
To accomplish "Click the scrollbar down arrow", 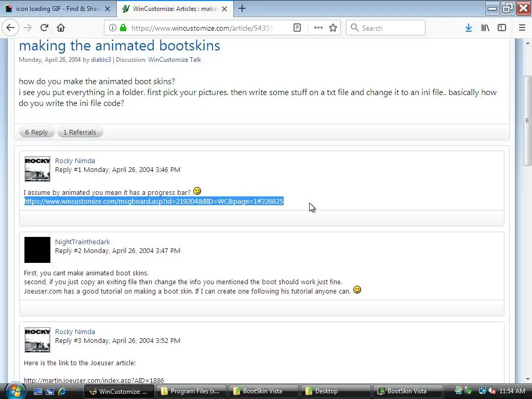I will point(527,379).
